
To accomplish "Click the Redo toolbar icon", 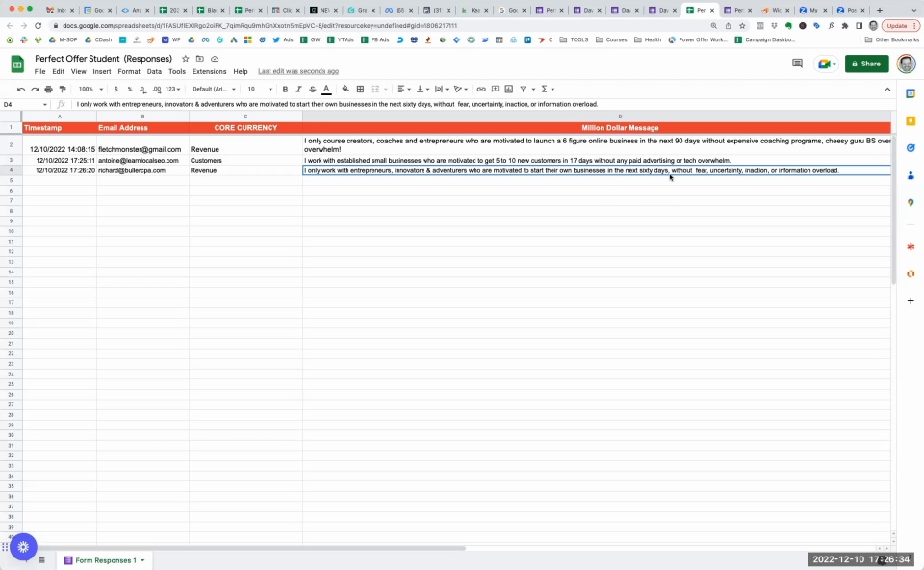I will pos(35,89).
